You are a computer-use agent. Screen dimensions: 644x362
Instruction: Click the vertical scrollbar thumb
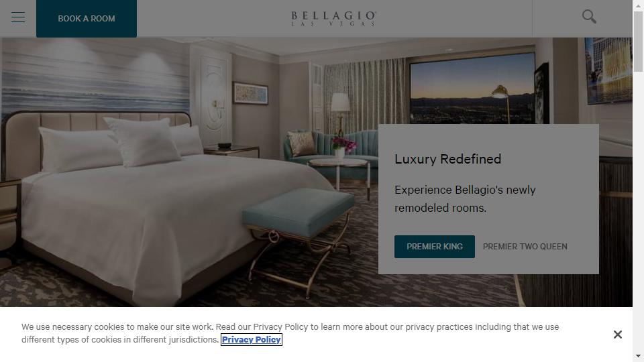point(638,42)
